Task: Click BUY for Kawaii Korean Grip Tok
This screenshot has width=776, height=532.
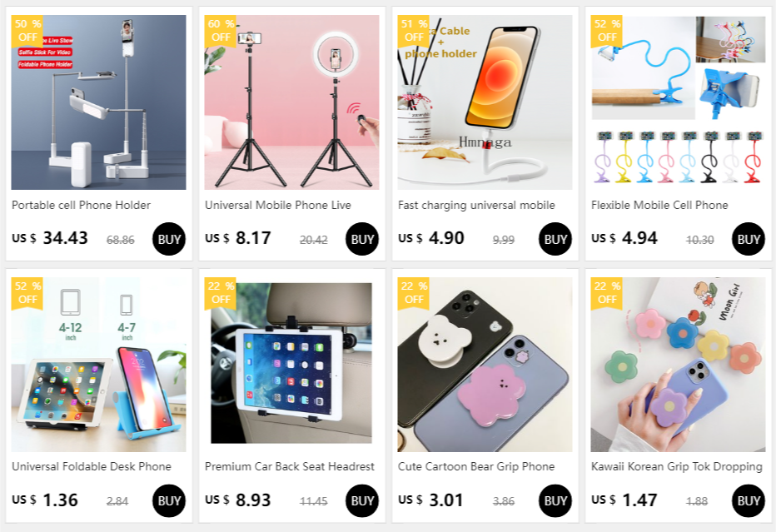Action: [749, 501]
